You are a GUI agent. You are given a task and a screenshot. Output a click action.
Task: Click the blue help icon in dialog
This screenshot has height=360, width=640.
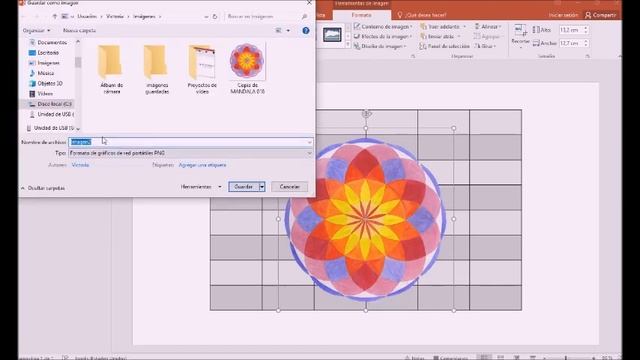point(306,31)
